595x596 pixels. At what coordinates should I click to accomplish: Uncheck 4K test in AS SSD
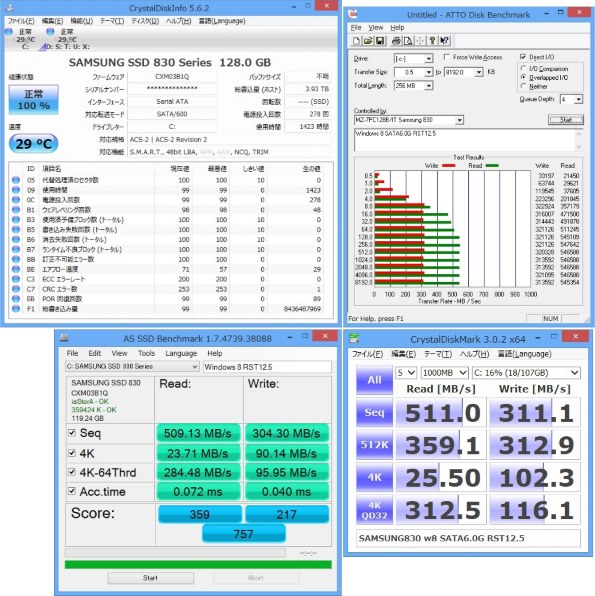pos(72,453)
